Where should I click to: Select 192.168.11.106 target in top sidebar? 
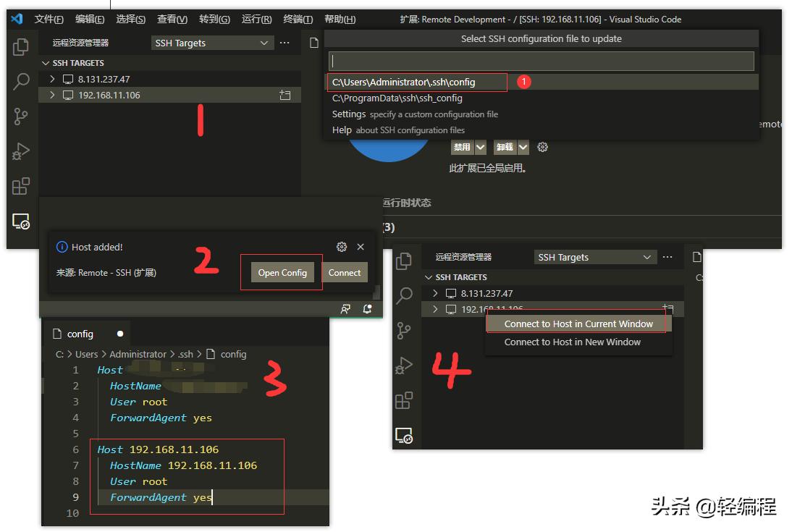click(x=169, y=95)
